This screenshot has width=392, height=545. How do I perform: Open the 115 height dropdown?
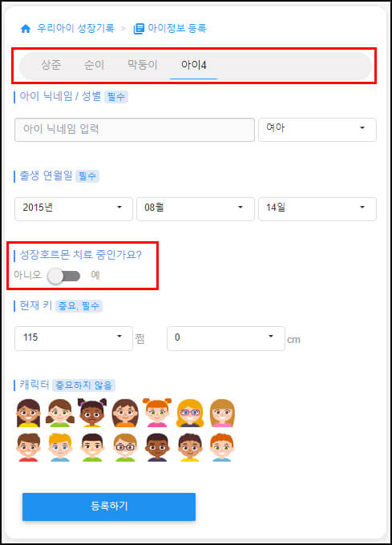(x=74, y=338)
